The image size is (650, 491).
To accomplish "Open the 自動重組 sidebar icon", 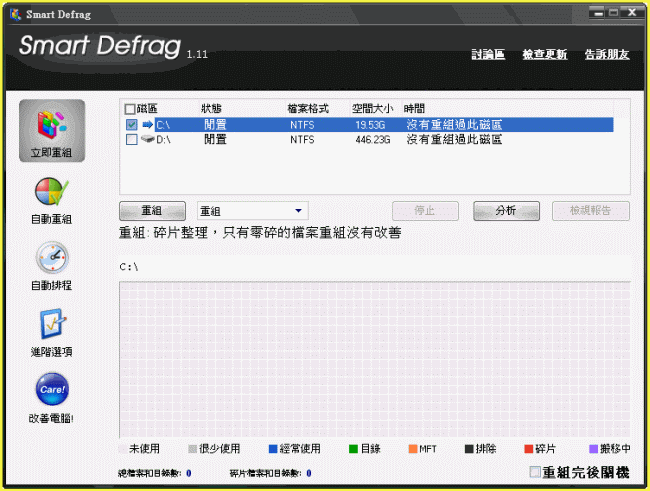I will click(x=52, y=193).
